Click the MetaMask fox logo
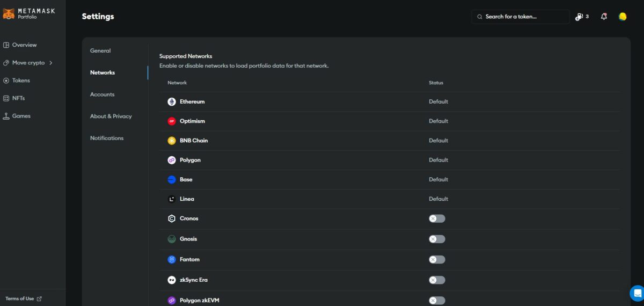Viewport: 644px width, 306px height. pyautogui.click(x=9, y=14)
